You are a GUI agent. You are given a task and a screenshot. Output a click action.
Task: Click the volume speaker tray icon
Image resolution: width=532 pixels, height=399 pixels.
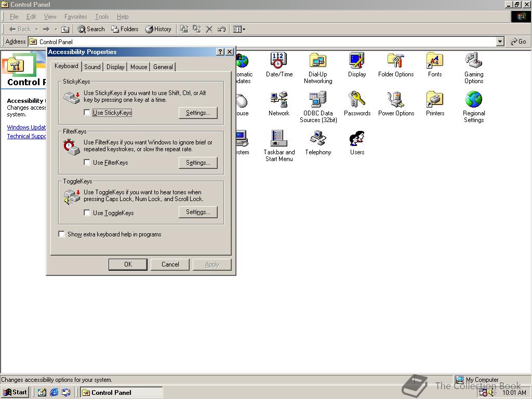[x=492, y=393]
